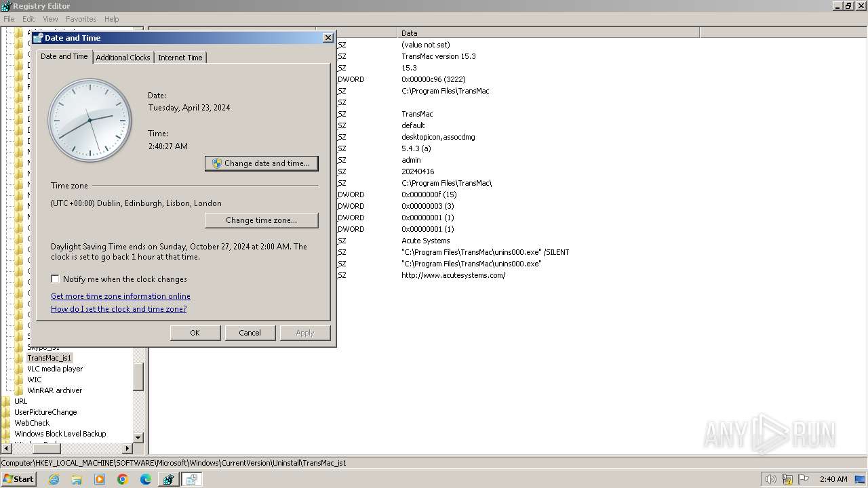Open the volume speaker tray icon
The image size is (868, 488).
point(770,479)
